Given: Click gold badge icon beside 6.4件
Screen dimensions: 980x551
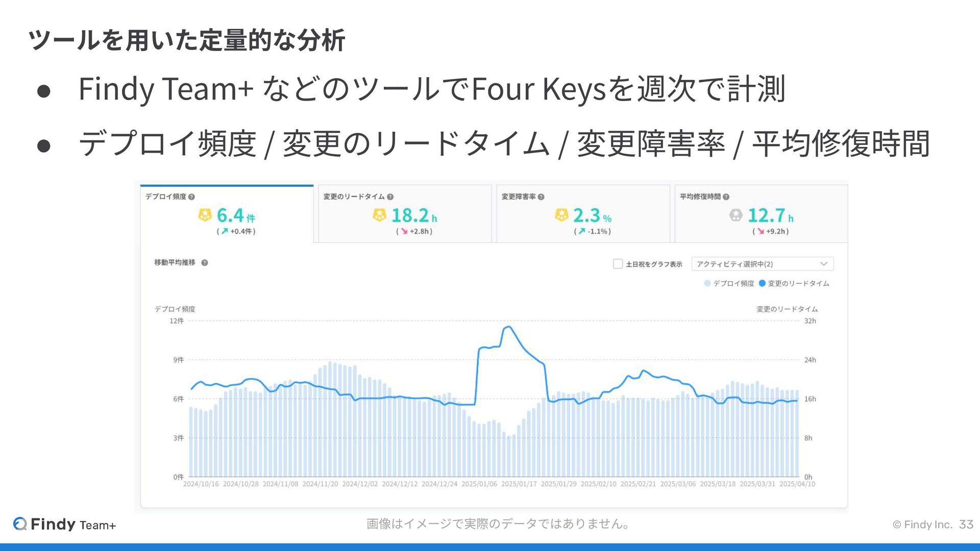Looking at the screenshot, I should pos(205,215).
